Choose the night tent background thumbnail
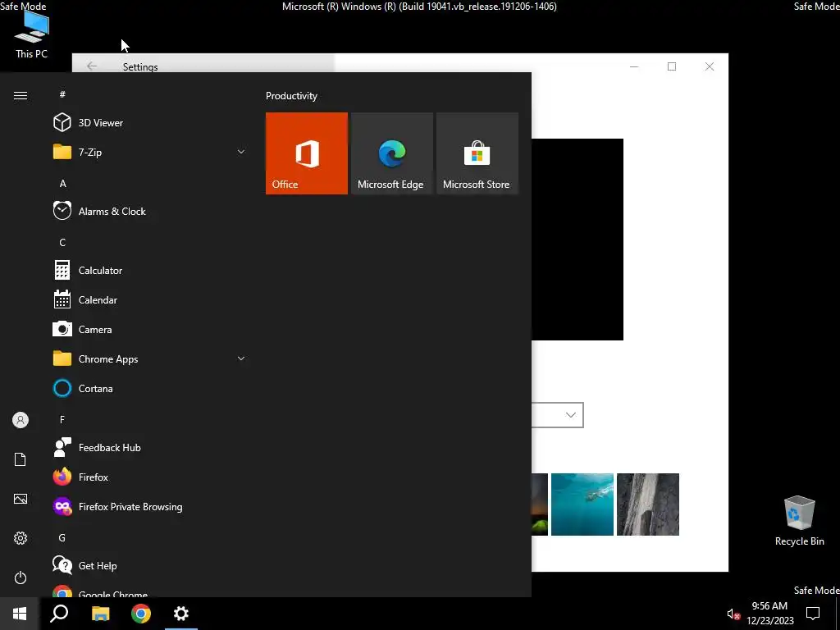This screenshot has width=840, height=630. click(540, 504)
